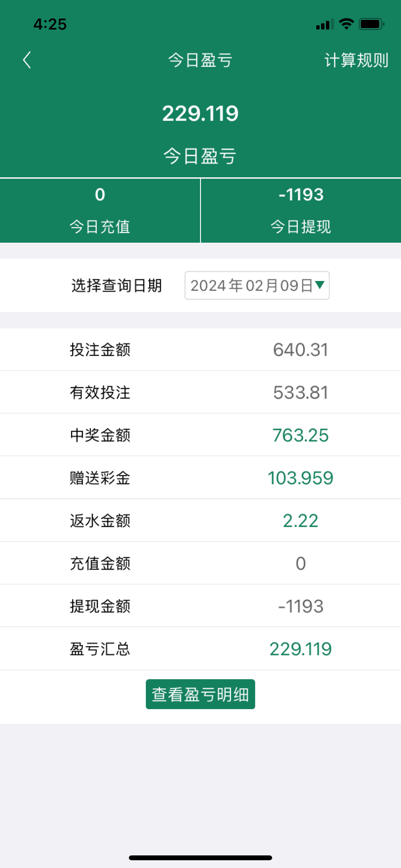This screenshot has height=868, width=401.
Task: Select the 充值金额 row
Action: click(200, 563)
